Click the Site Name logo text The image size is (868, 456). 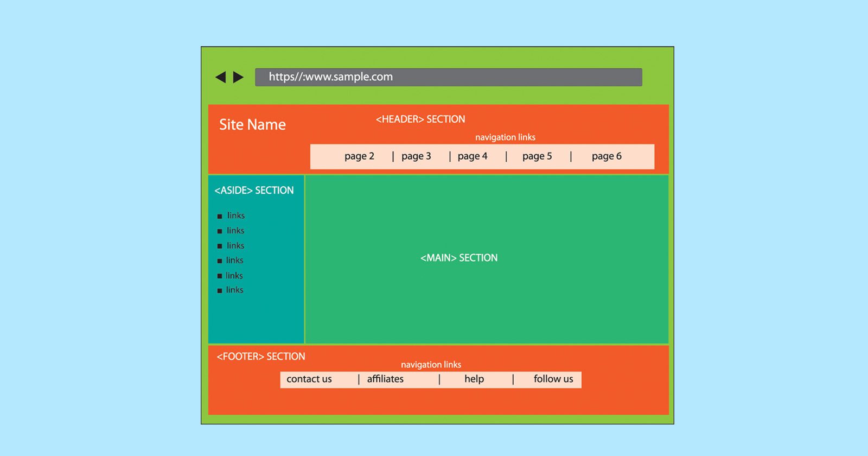(252, 125)
